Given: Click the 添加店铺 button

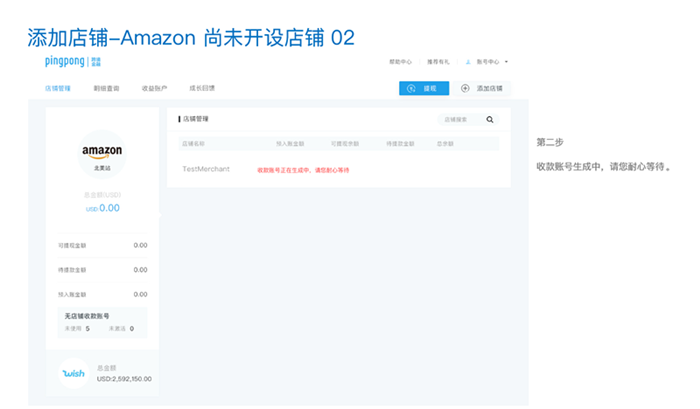Looking at the screenshot, I should coord(481,88).
